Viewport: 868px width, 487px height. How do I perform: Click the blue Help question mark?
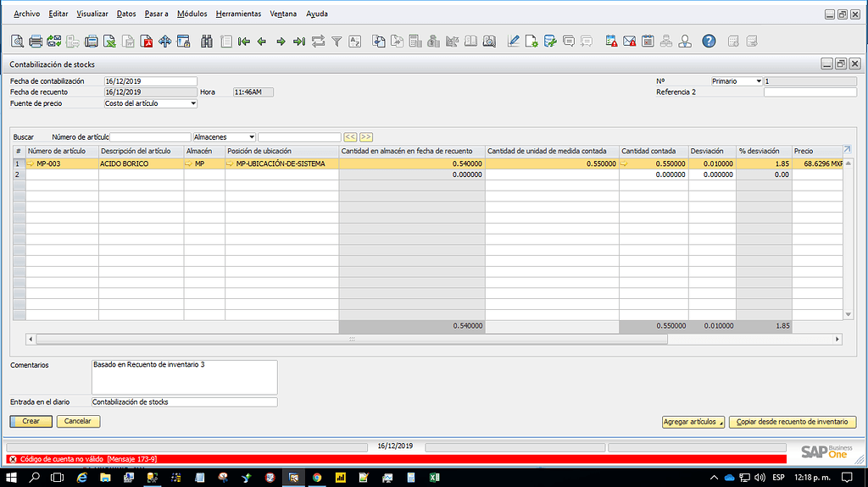point(709,42)
